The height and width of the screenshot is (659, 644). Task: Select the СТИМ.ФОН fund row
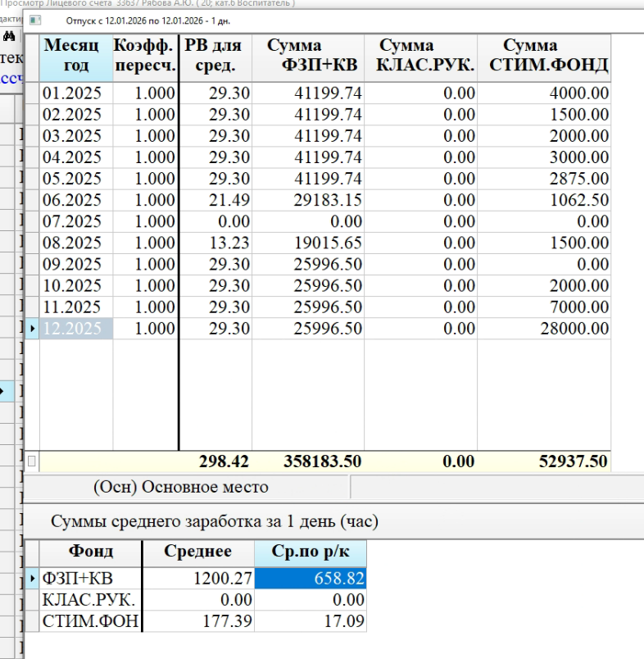pos(88,622)
